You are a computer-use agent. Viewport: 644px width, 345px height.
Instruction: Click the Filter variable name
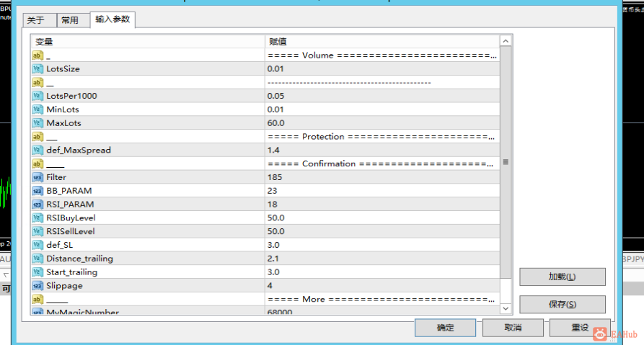[x=56, y=177]
